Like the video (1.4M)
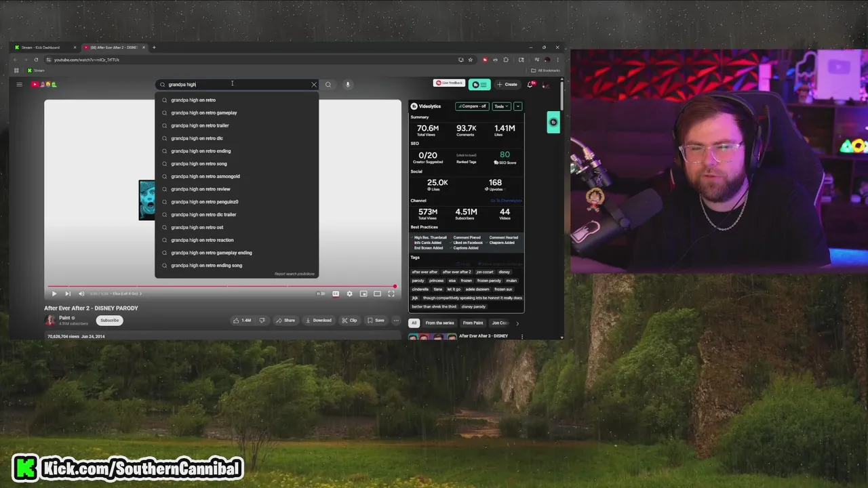The height and width of the screenshot is (488, 868). (241, 321)
